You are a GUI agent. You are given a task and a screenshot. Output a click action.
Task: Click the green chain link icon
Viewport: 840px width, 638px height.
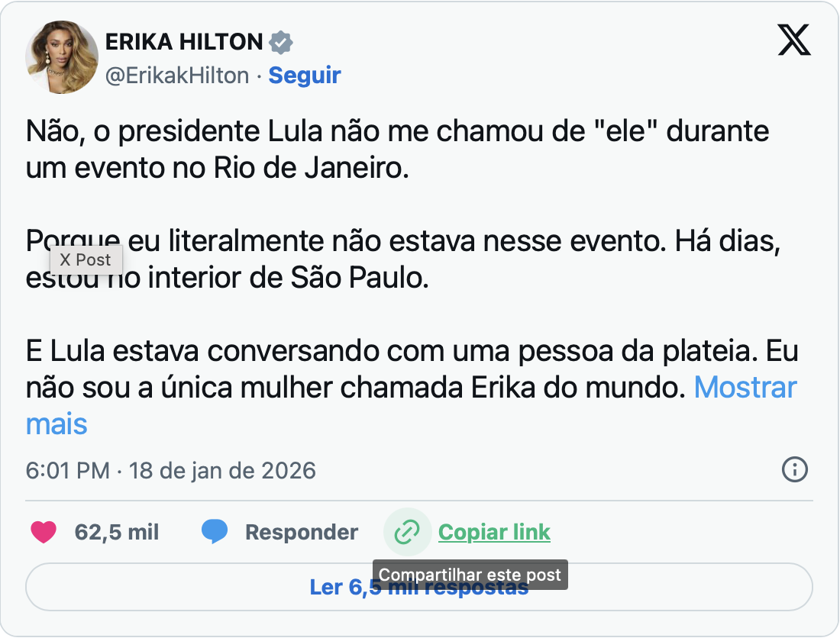pos(407,532)
